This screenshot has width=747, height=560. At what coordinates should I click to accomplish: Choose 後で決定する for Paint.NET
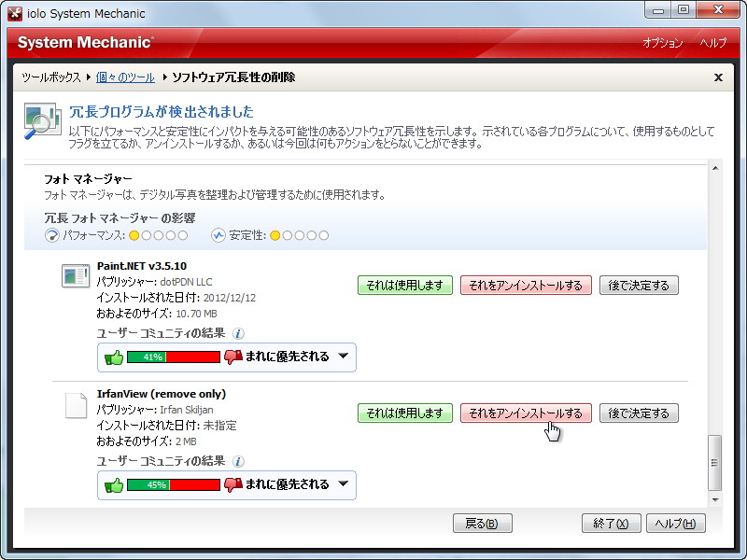tap(639, 286)
